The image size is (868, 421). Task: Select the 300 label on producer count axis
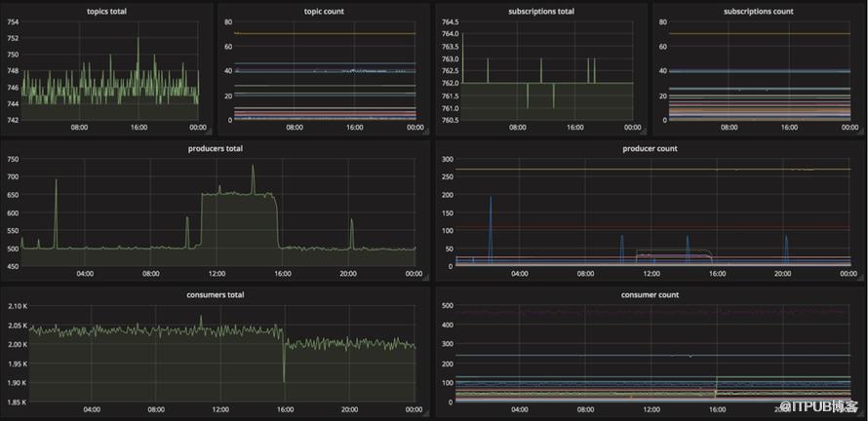click(448, 159)
